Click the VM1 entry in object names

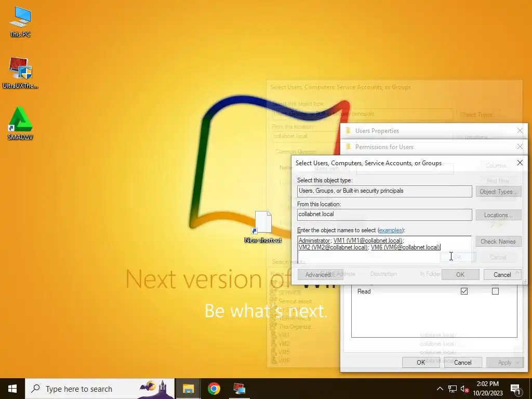(368, 240)
